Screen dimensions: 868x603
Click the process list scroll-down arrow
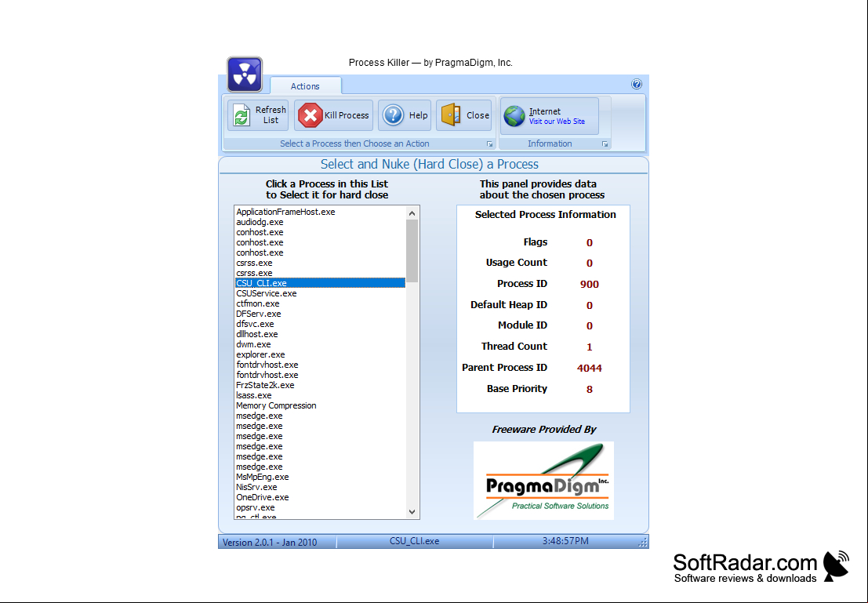click(x=412, y=511)
